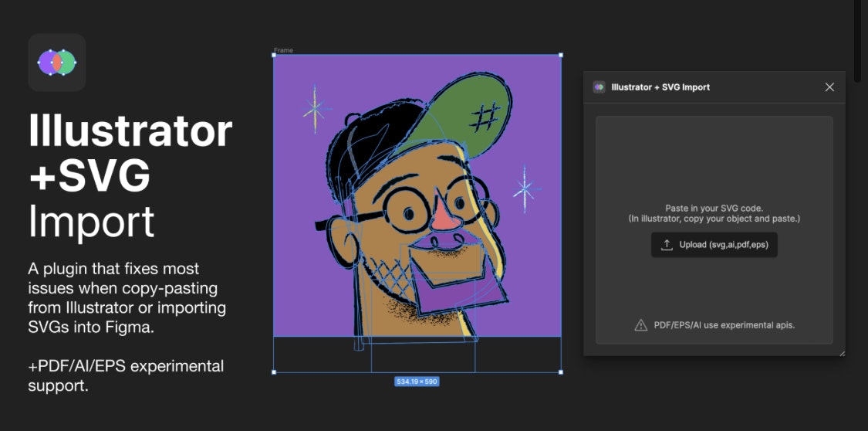Image resolution: width=868 pixels, height=431 pixels.
Task: Close the Illustrator + SVG Import panel
Action: point(829,87)
